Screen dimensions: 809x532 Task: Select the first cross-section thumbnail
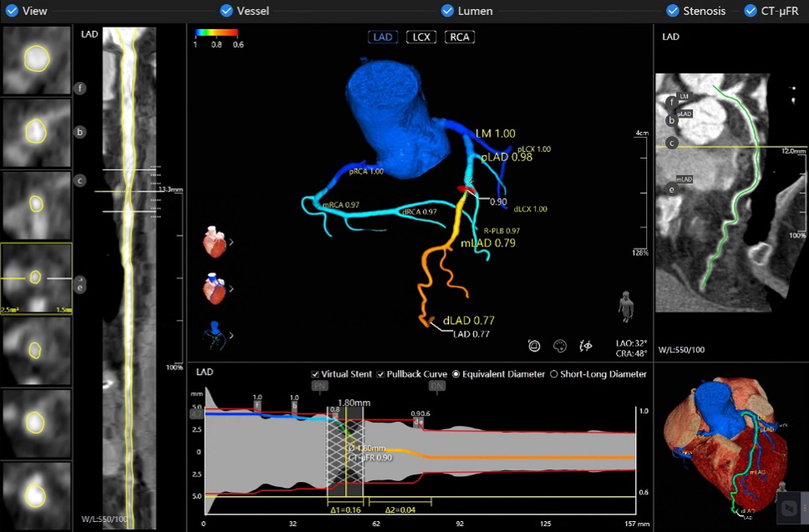pyautogui.click(x=37, y=60)
